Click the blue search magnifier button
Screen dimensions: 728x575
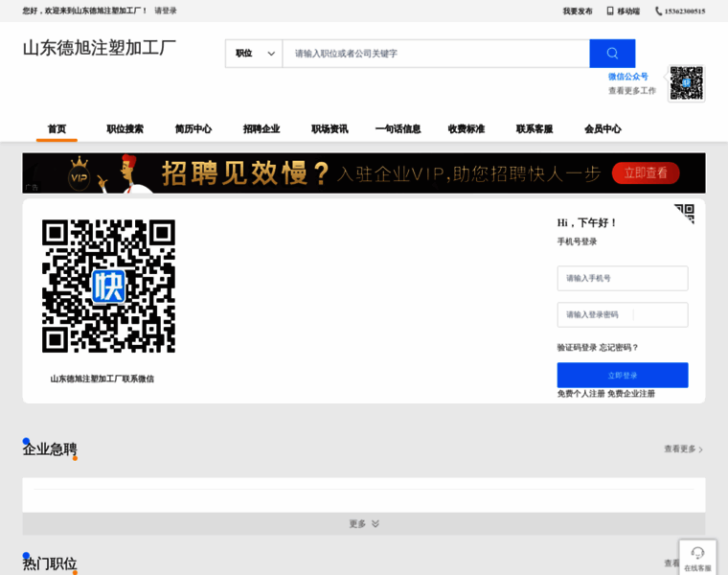coord(612,54)
